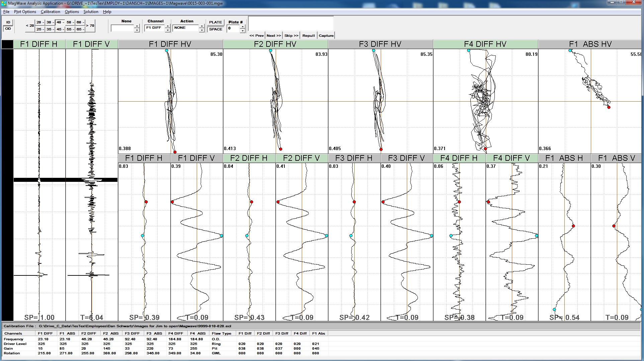Select the '55 -' percent range button

tap(70, 29)
